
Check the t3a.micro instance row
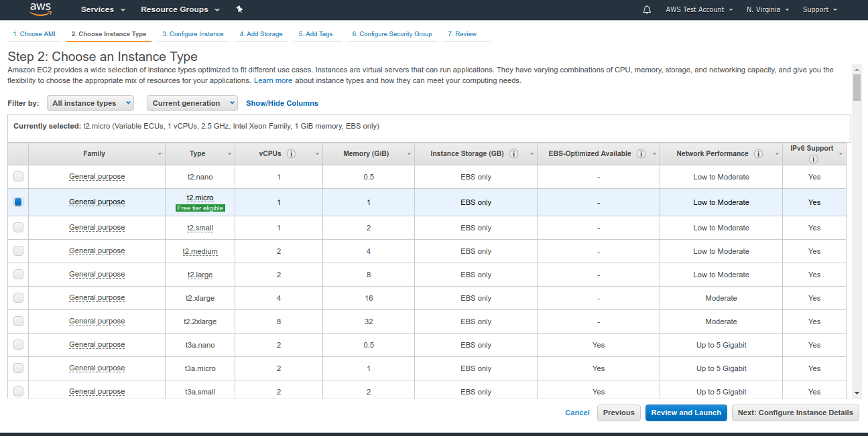tap(18, 367)
